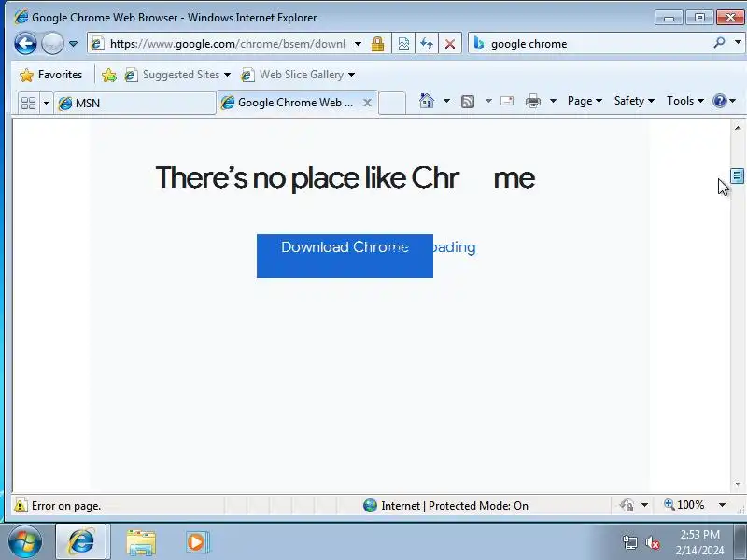
Task: Click the greyed Forward navigation button
Action: [52, 44]
